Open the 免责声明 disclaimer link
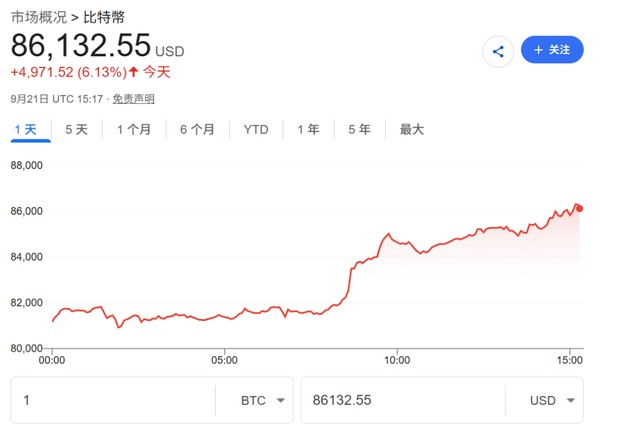Viewport: 640px width, 433px height. point(133,99)
